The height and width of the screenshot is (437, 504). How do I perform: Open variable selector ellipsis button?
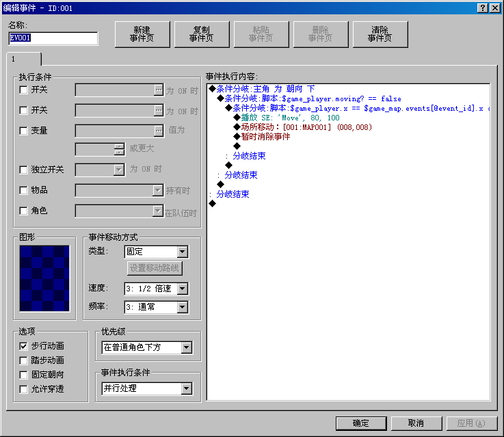(x=159, y=131)
